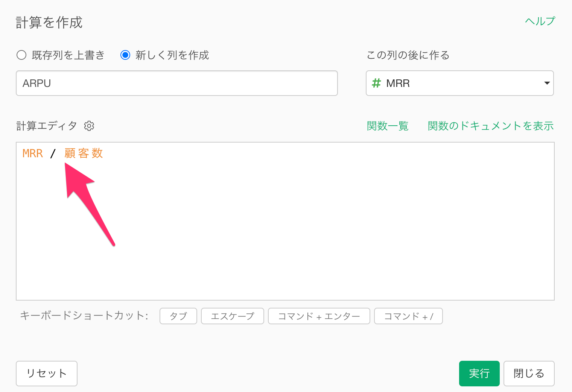Screen dimensions: 572x392
Task: Open the ヘルプ link
Action: pos(540,21)
